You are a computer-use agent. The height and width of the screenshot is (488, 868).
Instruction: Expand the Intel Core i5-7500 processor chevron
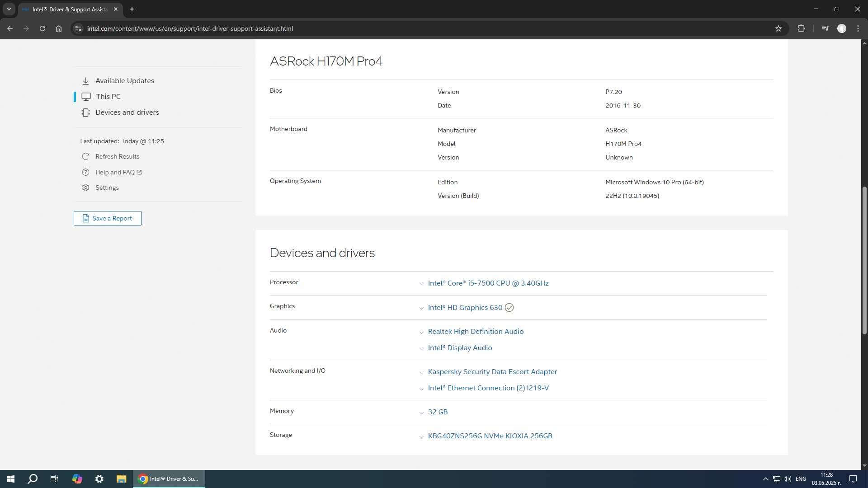click(x=421, y=284)
